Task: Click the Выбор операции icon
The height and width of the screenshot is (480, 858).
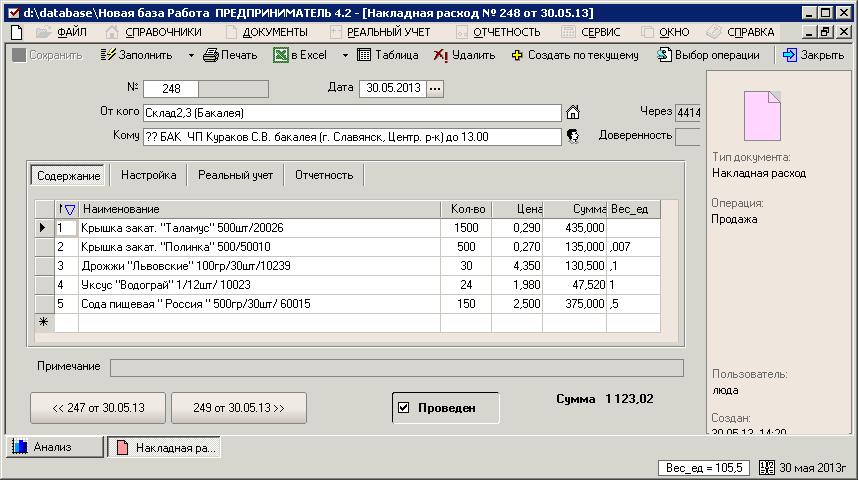Action: [664, 55]
